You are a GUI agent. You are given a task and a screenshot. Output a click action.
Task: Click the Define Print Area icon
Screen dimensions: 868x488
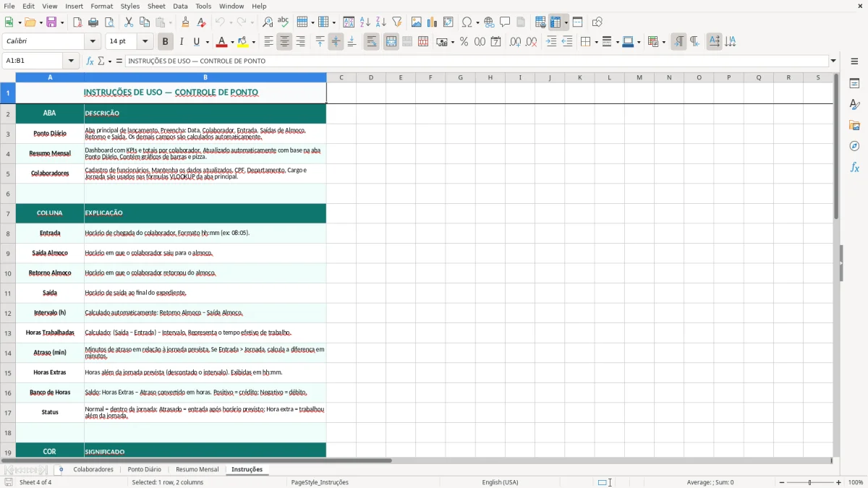tap(540, 22)
